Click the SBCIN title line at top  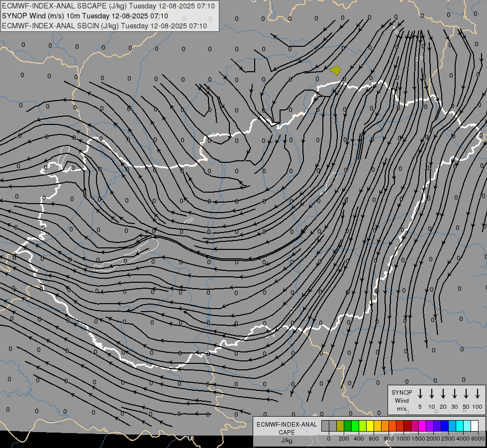[104, 26]
